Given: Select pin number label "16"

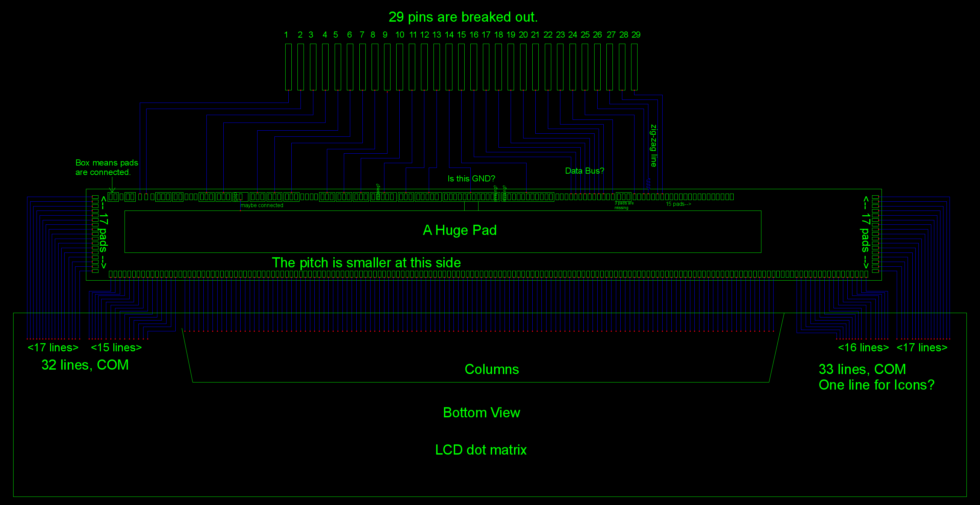Looking at the screenshot, I should 474,35.
